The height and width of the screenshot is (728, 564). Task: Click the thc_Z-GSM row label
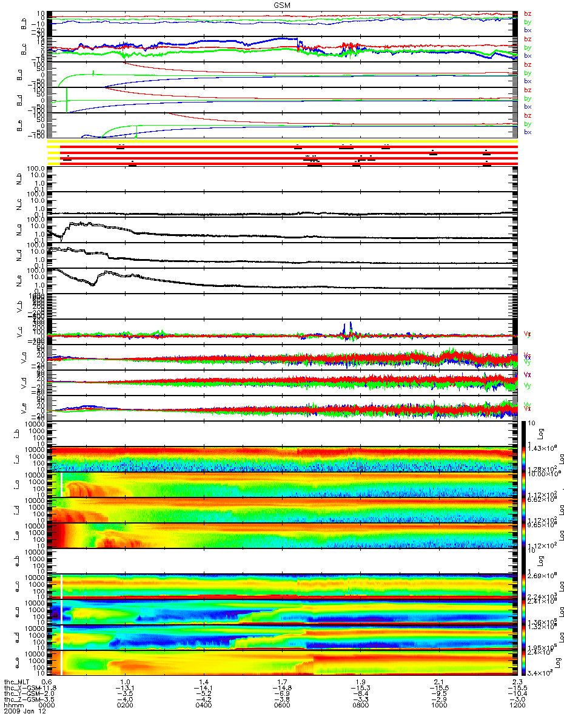pos(22,701)
